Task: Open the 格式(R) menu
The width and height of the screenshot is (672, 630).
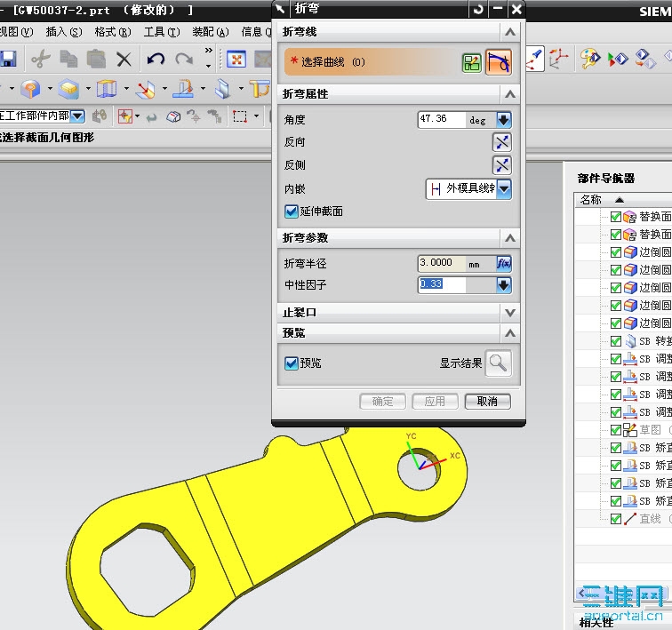Action: [x=113, y=32]
